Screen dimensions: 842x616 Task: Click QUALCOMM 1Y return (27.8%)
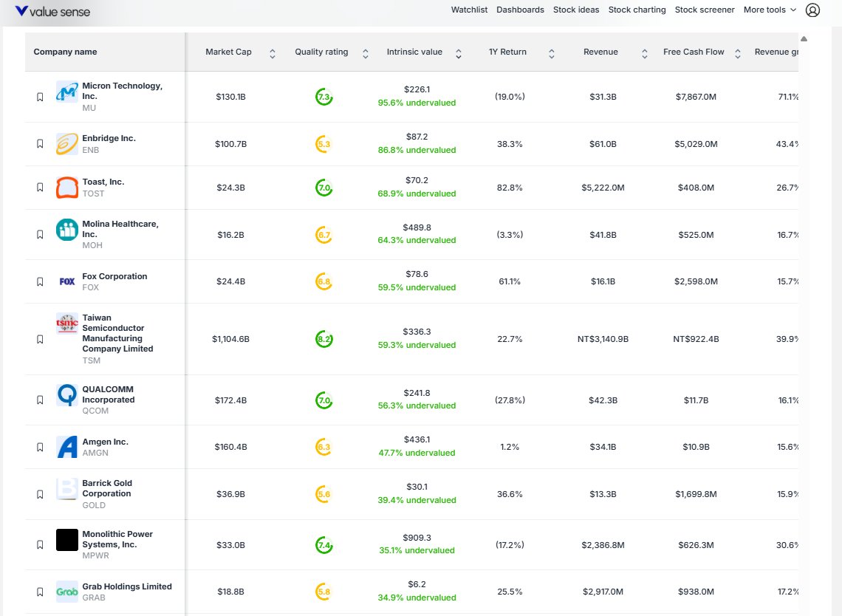tap(510, 400)
